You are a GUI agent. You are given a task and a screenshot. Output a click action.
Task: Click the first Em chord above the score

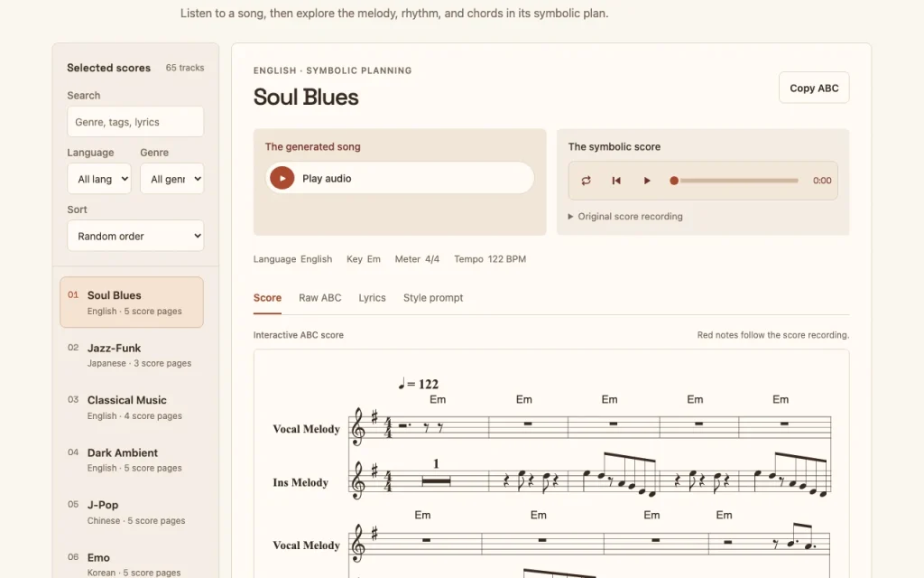click(x=438, y=399)
